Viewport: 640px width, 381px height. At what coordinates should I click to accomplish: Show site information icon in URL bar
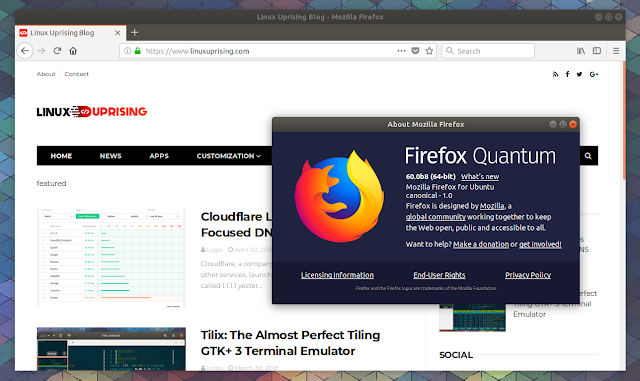[128, 51]
